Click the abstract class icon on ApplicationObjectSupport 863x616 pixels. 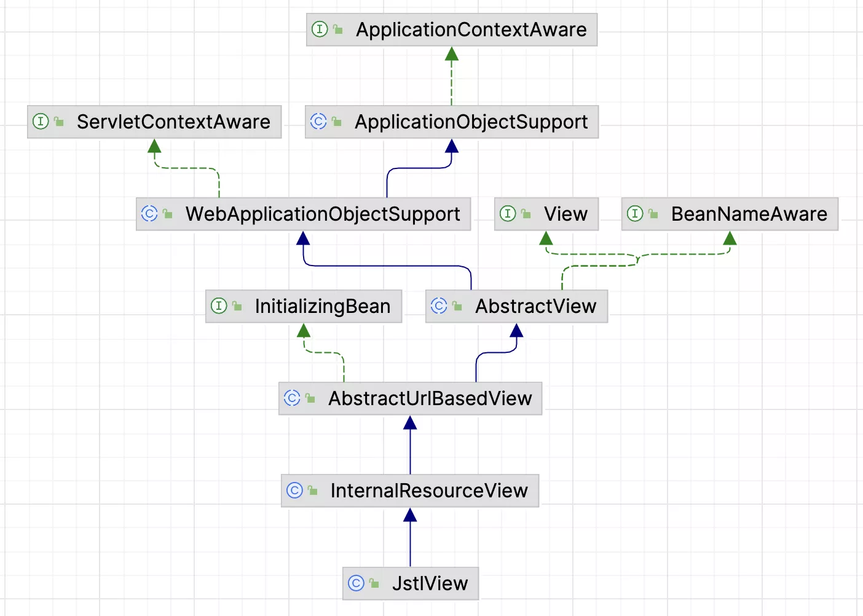coord(318,121)
